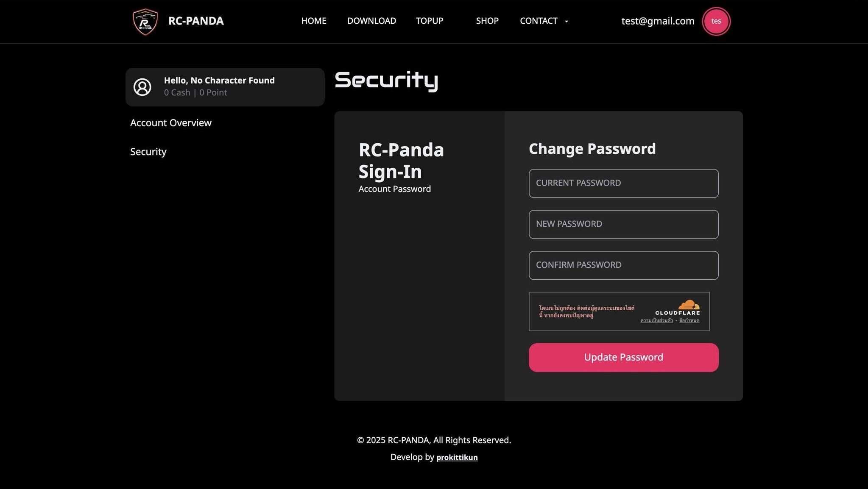Focus the CURRENT PASSWORD field
The width and height of the screenshot is (868, 489).
point(623,183)
